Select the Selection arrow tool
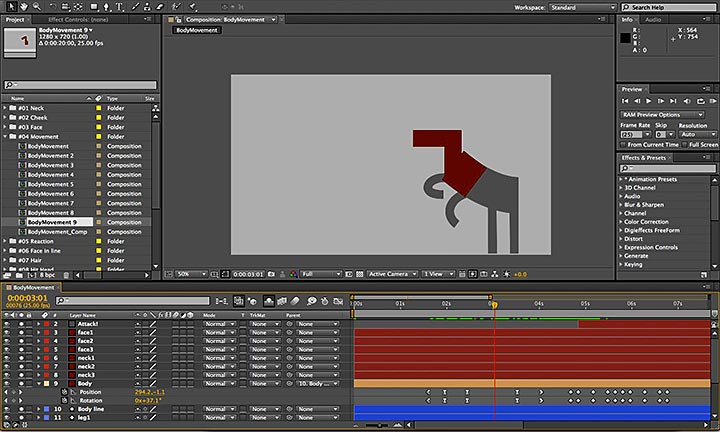720x432 pixels. pos(11,6)
